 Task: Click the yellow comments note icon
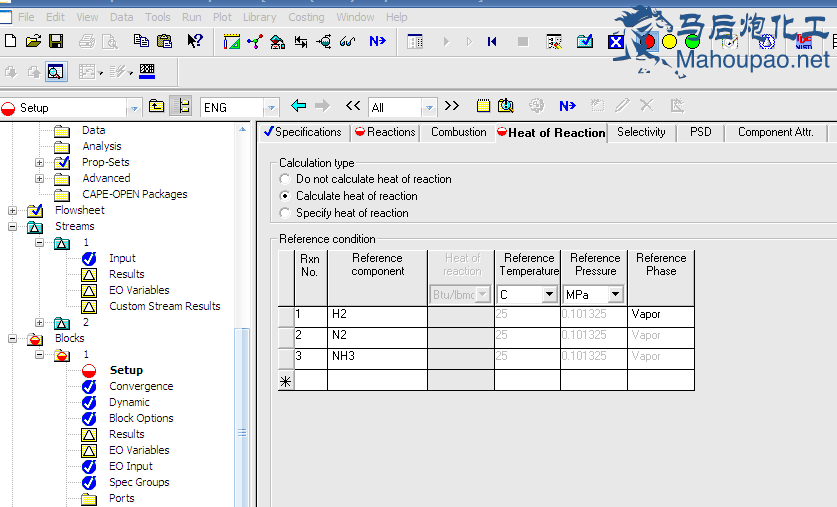pos(483,106)
